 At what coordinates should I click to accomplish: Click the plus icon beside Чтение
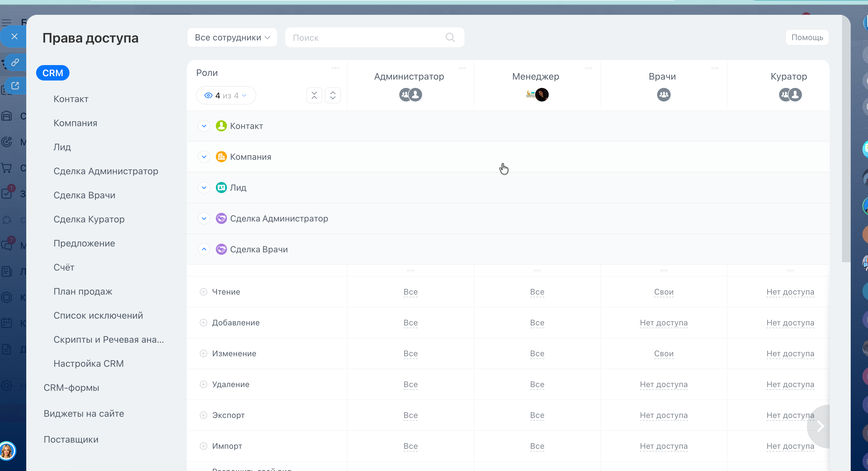203,292
